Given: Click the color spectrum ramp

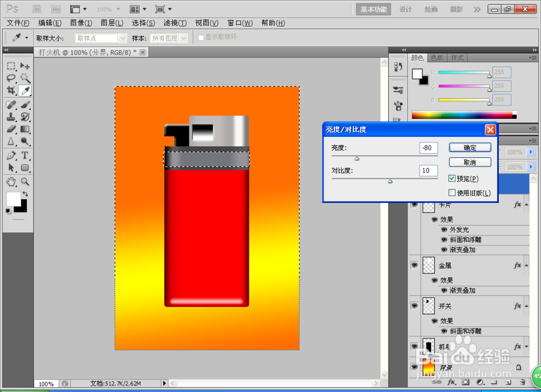Looking at the screenshot, I should (x=463, y=115).
